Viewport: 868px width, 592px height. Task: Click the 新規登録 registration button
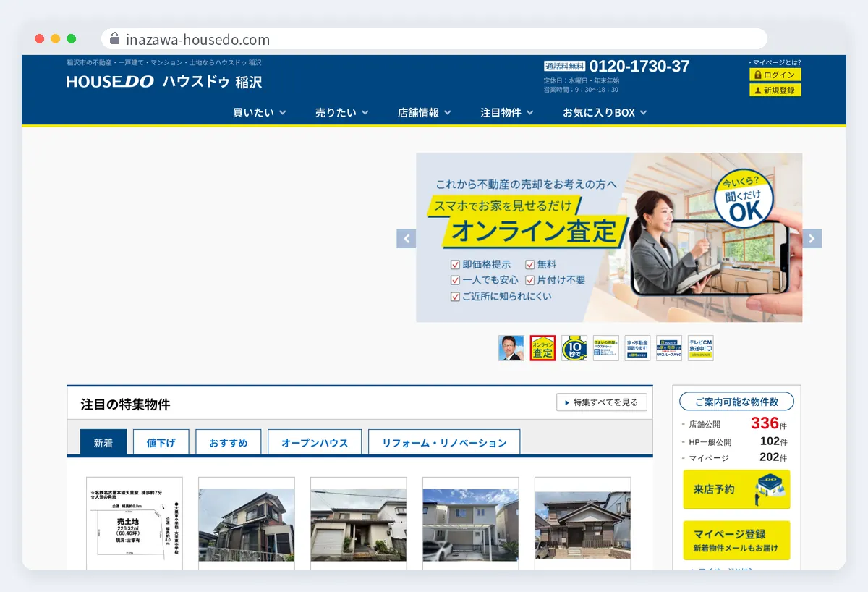(775, 90)
